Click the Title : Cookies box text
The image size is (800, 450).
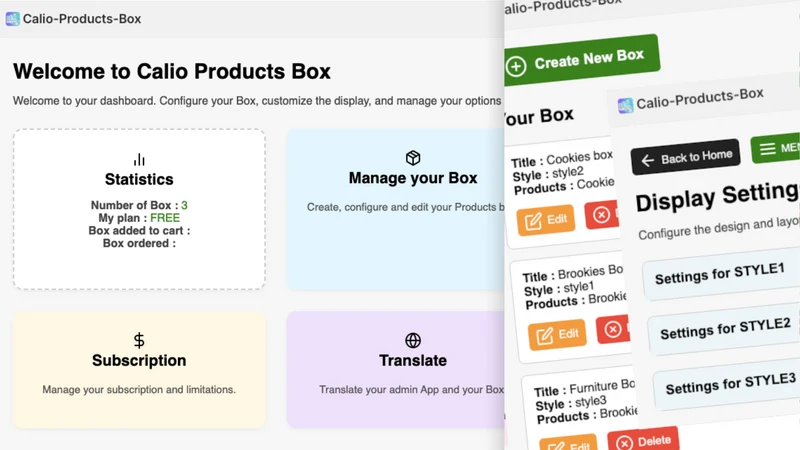562,159
